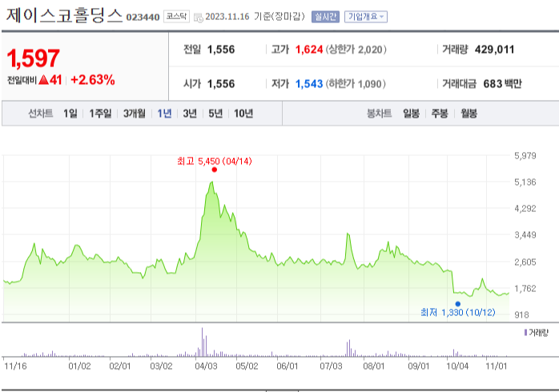
Task: Click the 5,979 y-axis price label
Action: tap(525, 155)
